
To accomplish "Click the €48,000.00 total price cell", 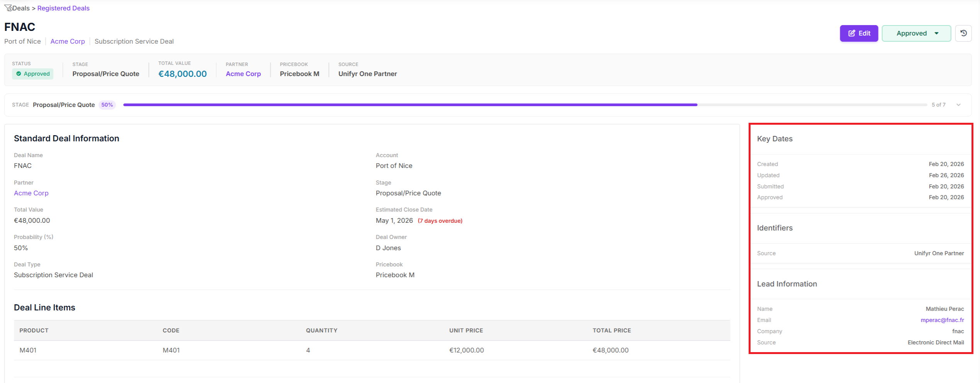I will (611, 350).
